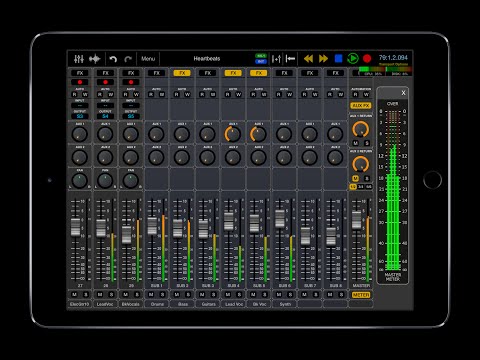Adjust the pan knob on channel 29
Image resolution: width=480 pixels, height=360 pixels.
pyautogui.click(x=131, y=181)
